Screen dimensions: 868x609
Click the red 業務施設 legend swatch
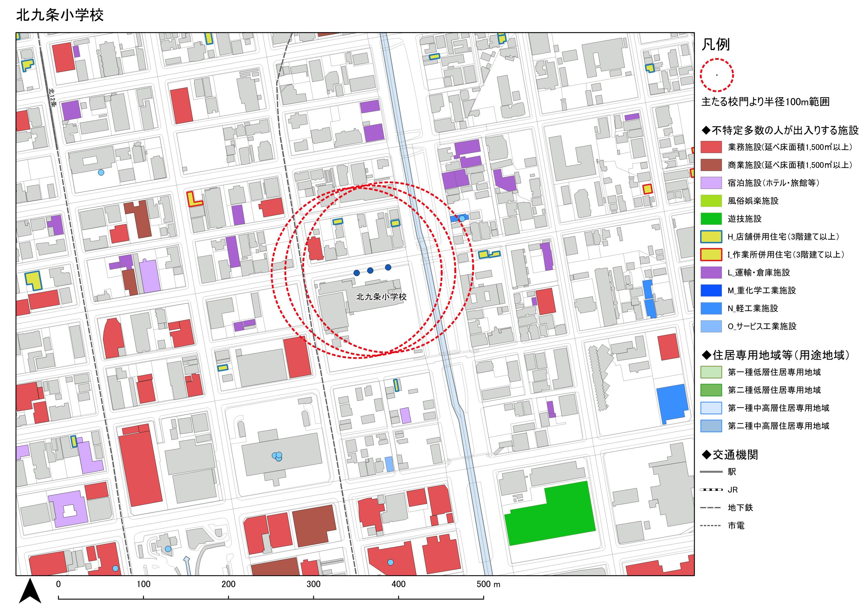[711, 147]
